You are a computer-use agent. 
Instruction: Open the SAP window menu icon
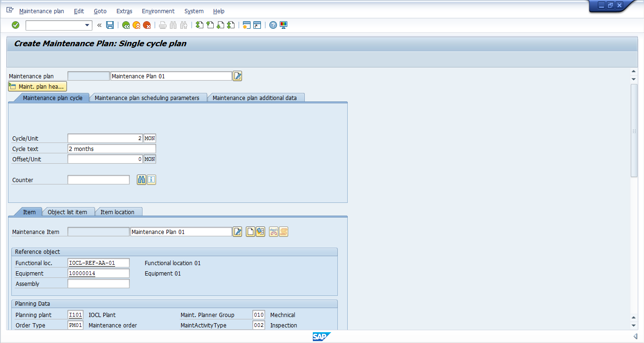10,10
